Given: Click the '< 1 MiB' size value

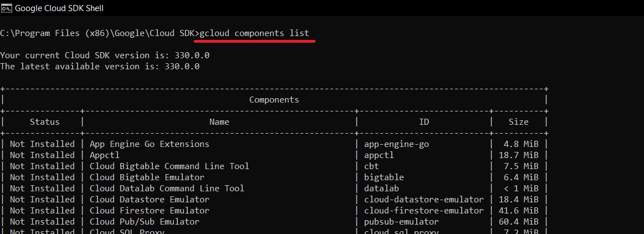Looking at the screenshot, I should pos(521,189).
